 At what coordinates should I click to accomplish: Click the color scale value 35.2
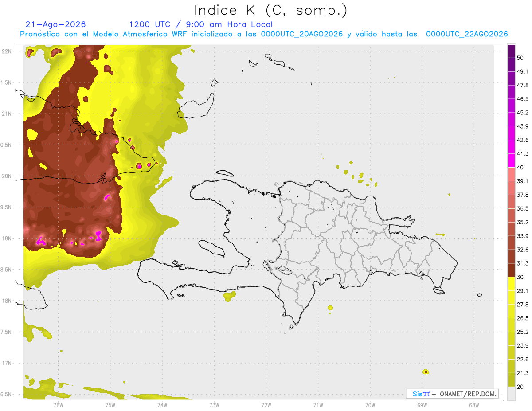click(x=523, y=223)
